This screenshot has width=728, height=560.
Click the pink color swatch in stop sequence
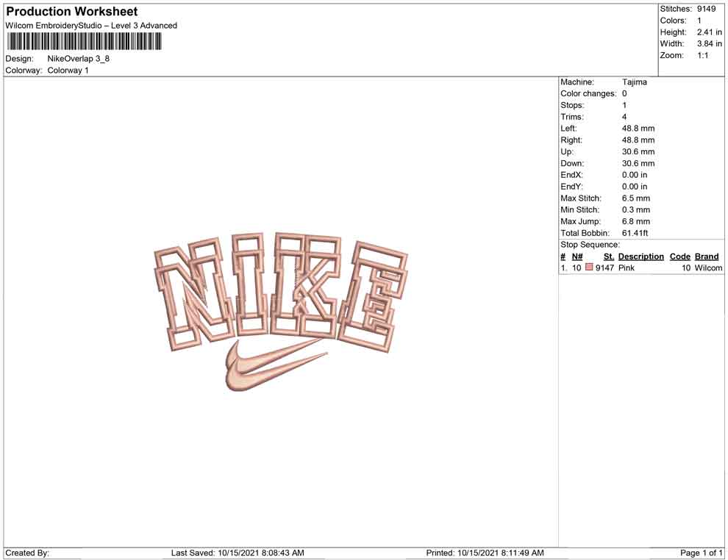pos(589,268)
